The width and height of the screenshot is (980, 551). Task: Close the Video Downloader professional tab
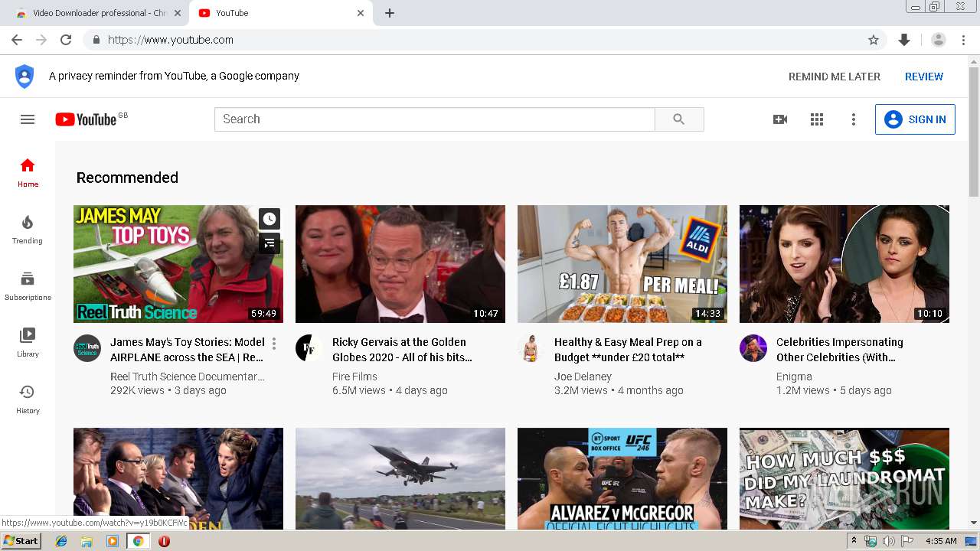[178, 13]
